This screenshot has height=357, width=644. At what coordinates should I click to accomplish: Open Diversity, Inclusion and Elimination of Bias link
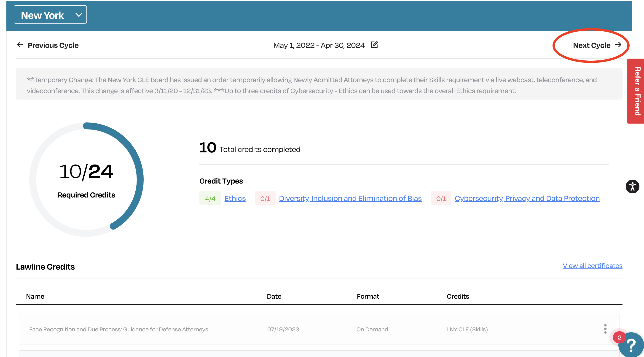coord(350,198)
